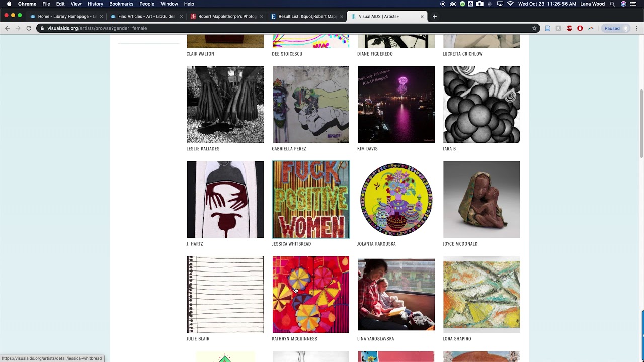Open Kathryn McGuinness artwork thumbnail

[311, 295]
